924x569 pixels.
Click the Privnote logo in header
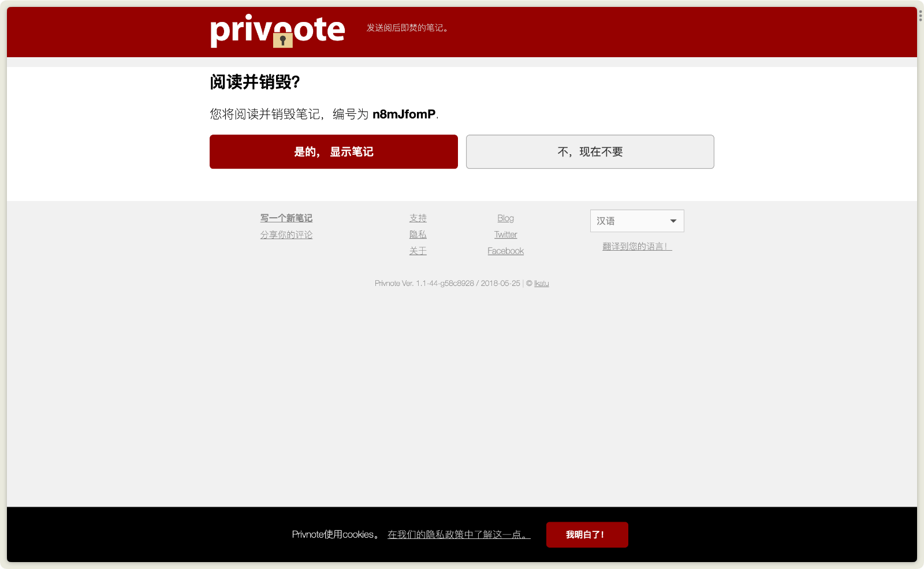(x=277, y=31)
